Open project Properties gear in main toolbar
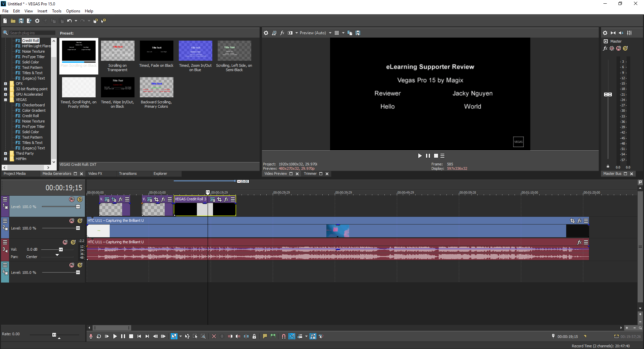644x349 pixels. (x=37, y=21)
